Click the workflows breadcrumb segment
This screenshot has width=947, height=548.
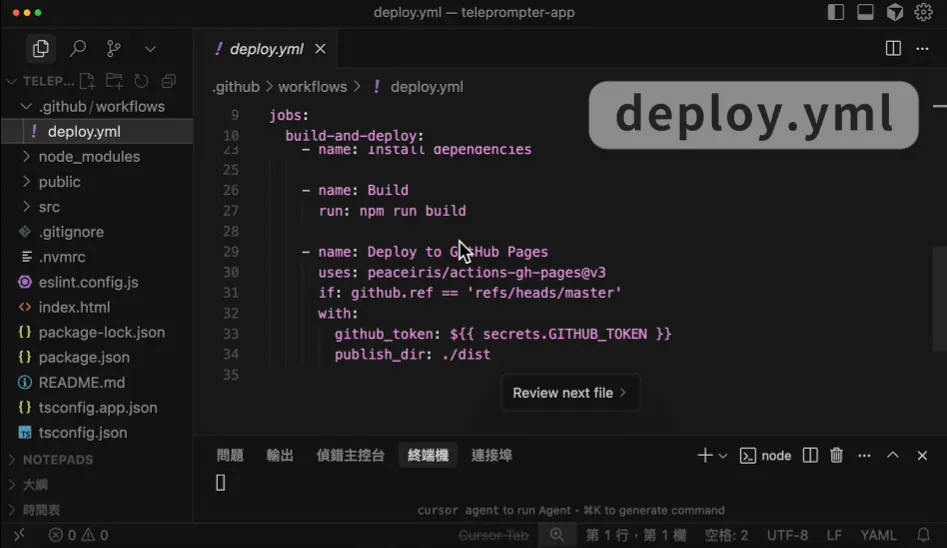click(x=312, y=86)
